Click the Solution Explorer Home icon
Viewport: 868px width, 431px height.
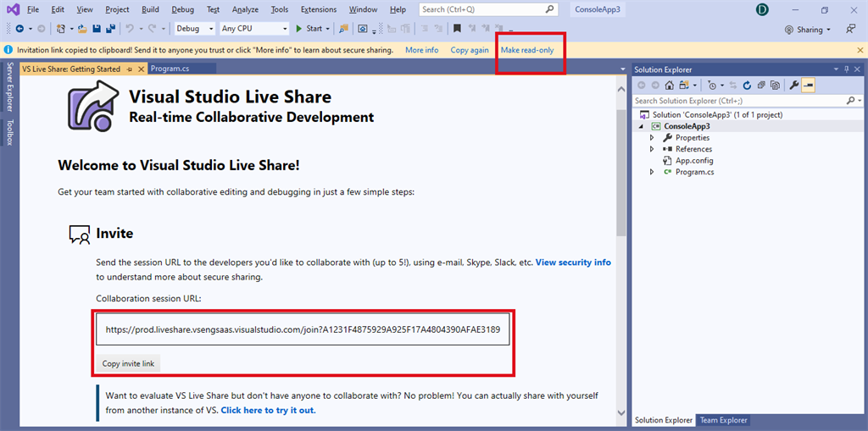point(670,86)
